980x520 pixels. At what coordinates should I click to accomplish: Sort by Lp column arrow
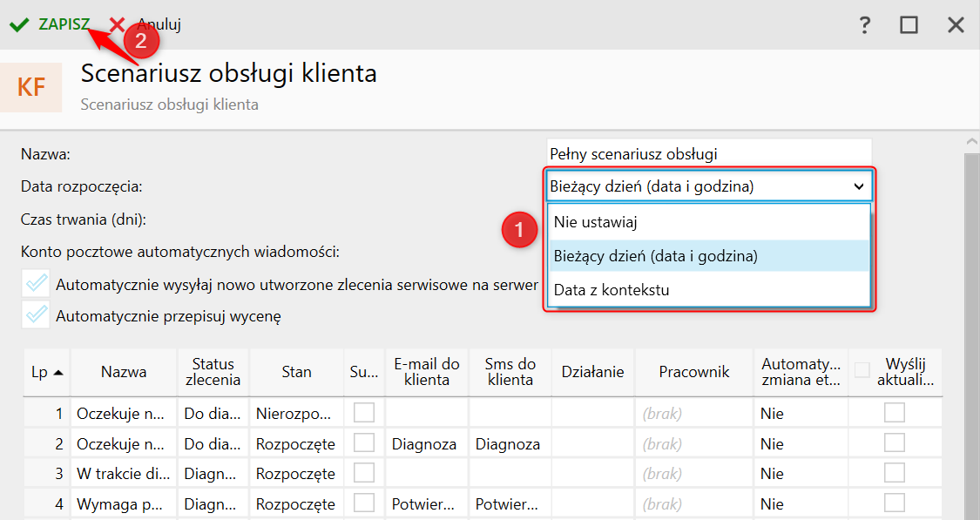coord(58,372)
